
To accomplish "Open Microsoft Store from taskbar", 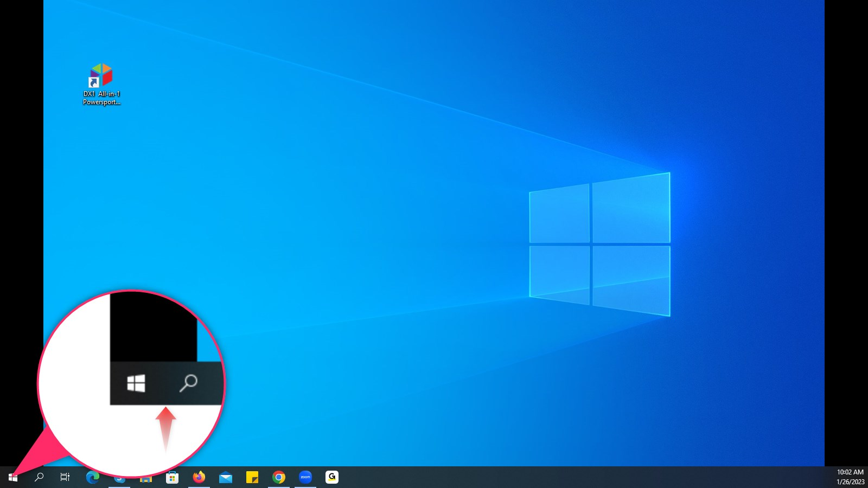I will (x=173, y=477).
